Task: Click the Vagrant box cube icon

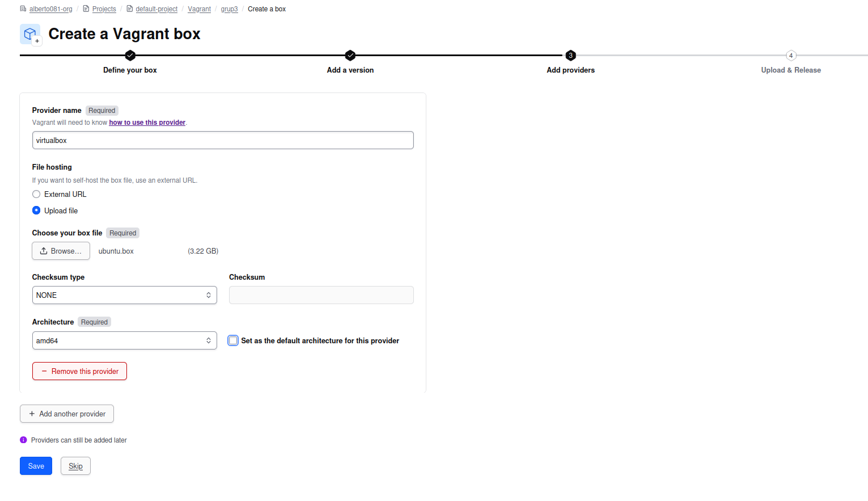Action: pos(30,34)
